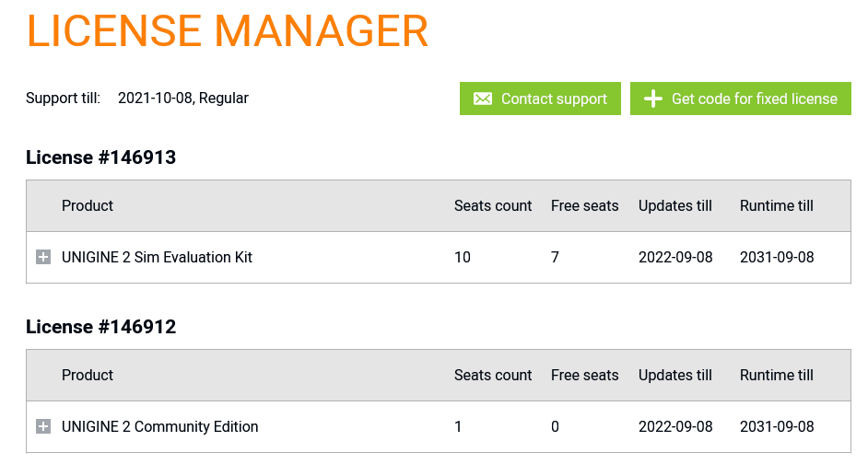Click the LICENSE MANAGER page title
The height and width of the screenshot is (476, 868).
click(x=228, y=31)
